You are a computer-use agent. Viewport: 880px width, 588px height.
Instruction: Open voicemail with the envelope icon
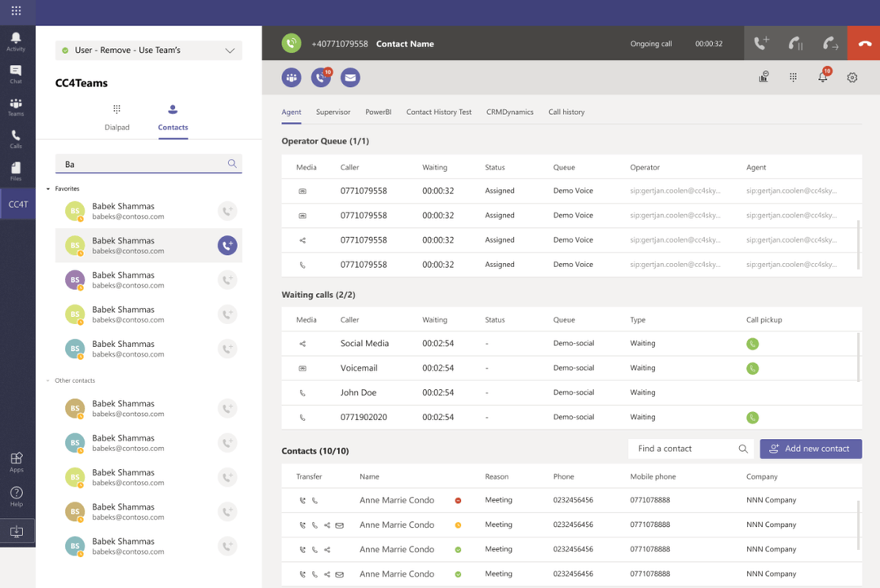[350, 77]
